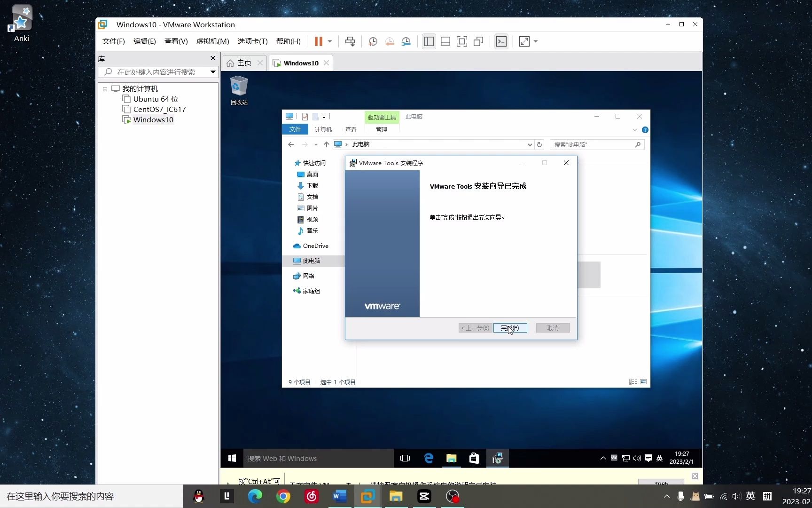Screen dimensions: 812x508
Task: Switch to the 主页 tab
Action: pos(244,63)
